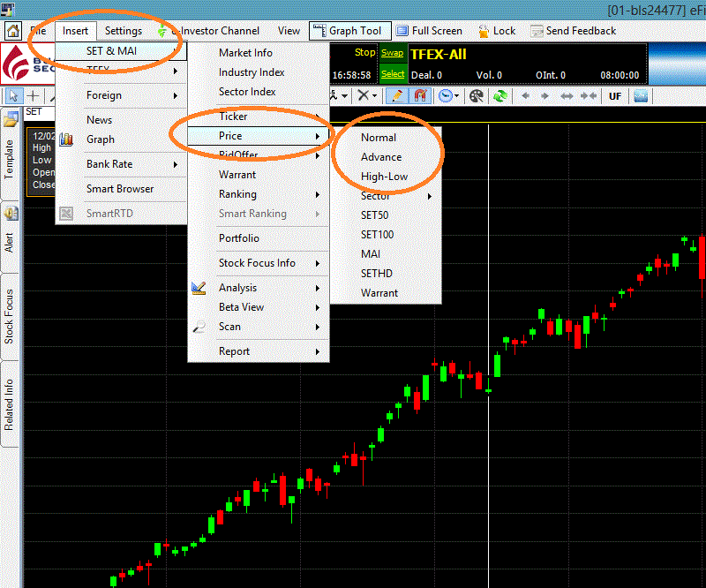This screenshot has height=588, width=706.
Task: Open the News menu entry
Action: pos(99,120)
